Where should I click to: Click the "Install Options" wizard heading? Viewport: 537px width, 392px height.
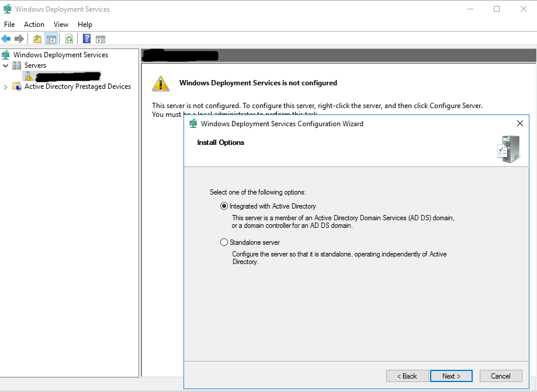point(220,143)
